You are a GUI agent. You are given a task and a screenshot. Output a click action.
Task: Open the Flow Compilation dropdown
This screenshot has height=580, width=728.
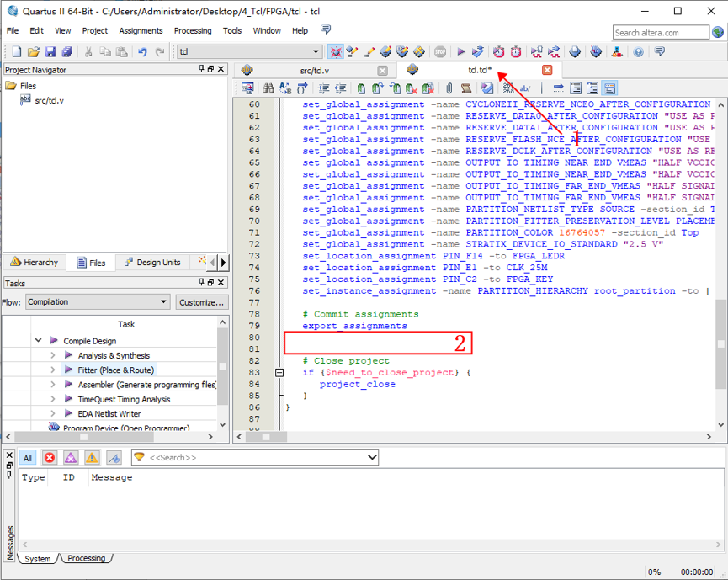(98, 302)
